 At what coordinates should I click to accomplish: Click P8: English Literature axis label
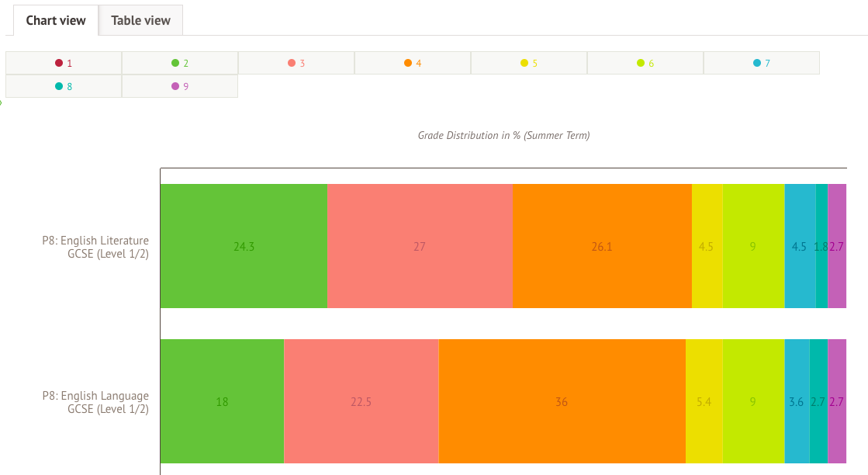95,247
